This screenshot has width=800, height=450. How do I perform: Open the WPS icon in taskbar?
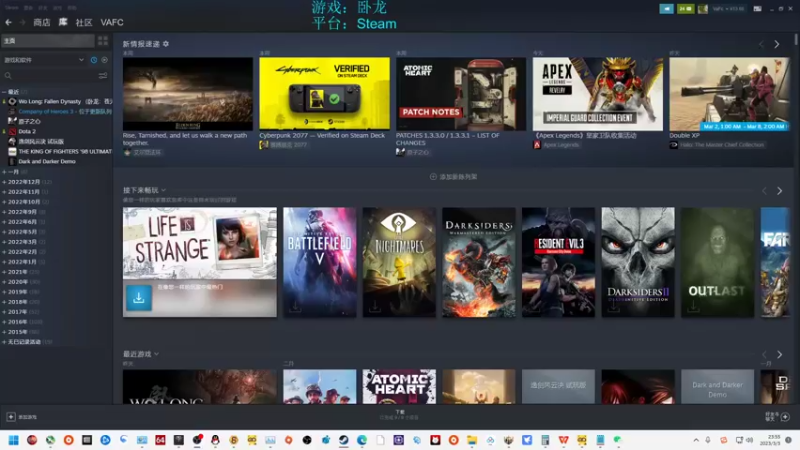(x=563, y=440)
